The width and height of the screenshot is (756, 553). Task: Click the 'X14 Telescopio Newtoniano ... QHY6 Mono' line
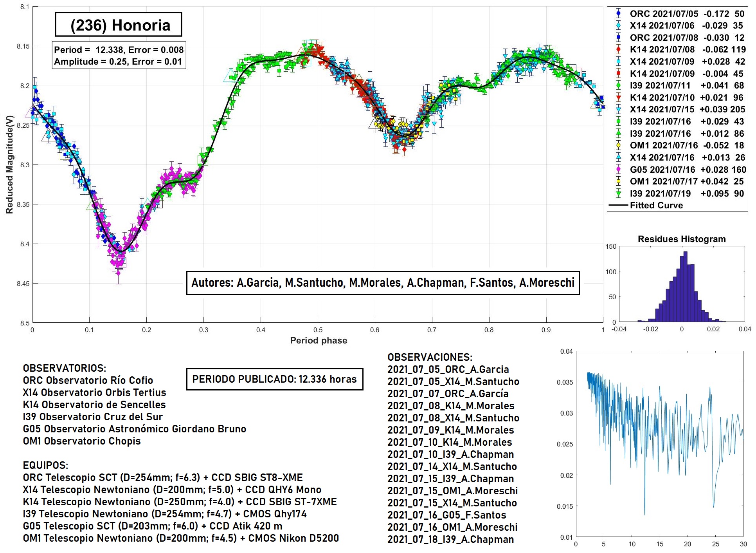pyautogui.click(x=172, y=490)
